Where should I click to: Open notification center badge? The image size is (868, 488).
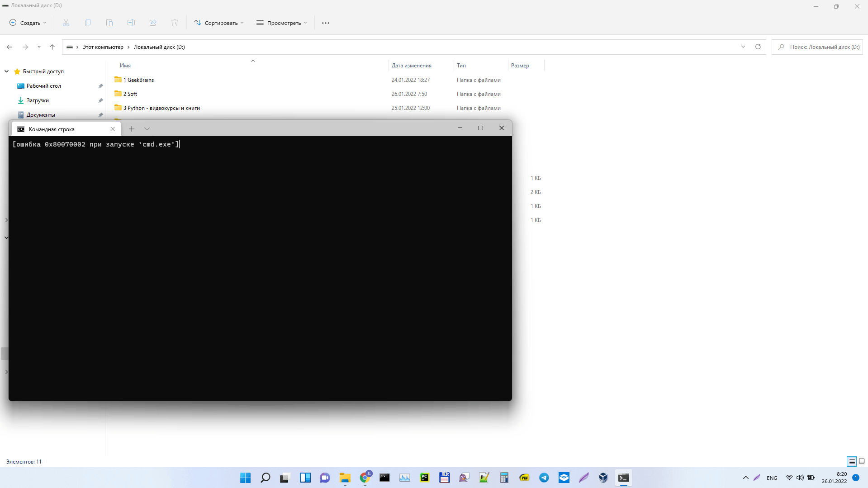coord(856,478)
